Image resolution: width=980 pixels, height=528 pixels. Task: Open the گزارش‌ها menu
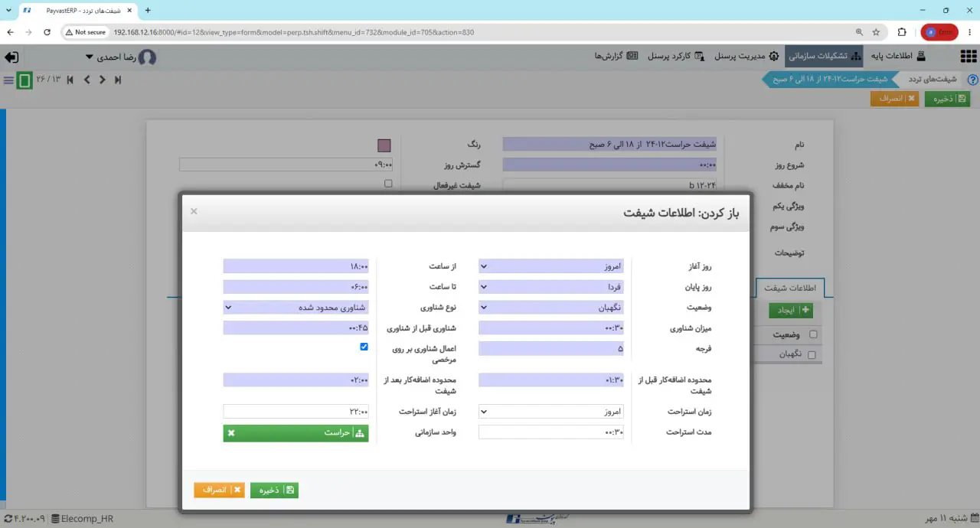click(616, 57)
